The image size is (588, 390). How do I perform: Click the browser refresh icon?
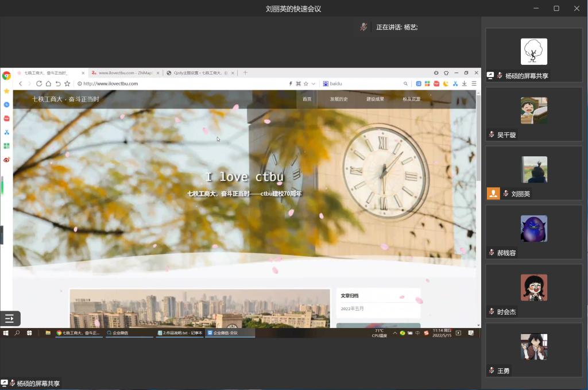[39, 84]
